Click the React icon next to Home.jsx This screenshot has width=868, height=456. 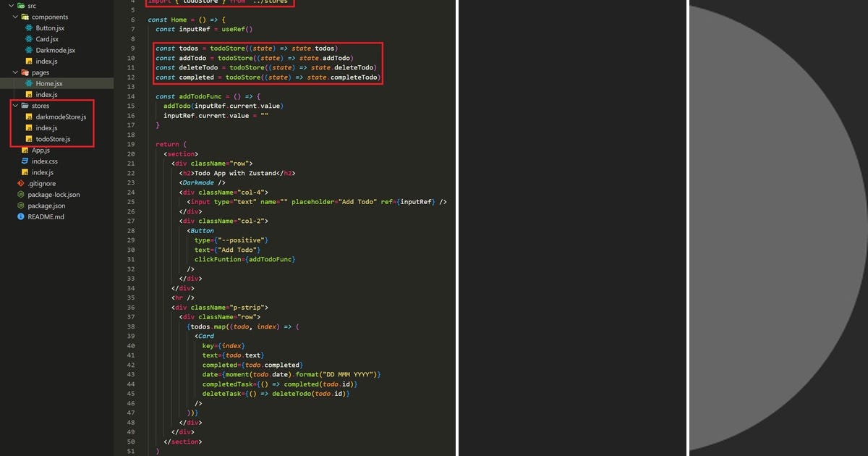(x=29, y=83)
